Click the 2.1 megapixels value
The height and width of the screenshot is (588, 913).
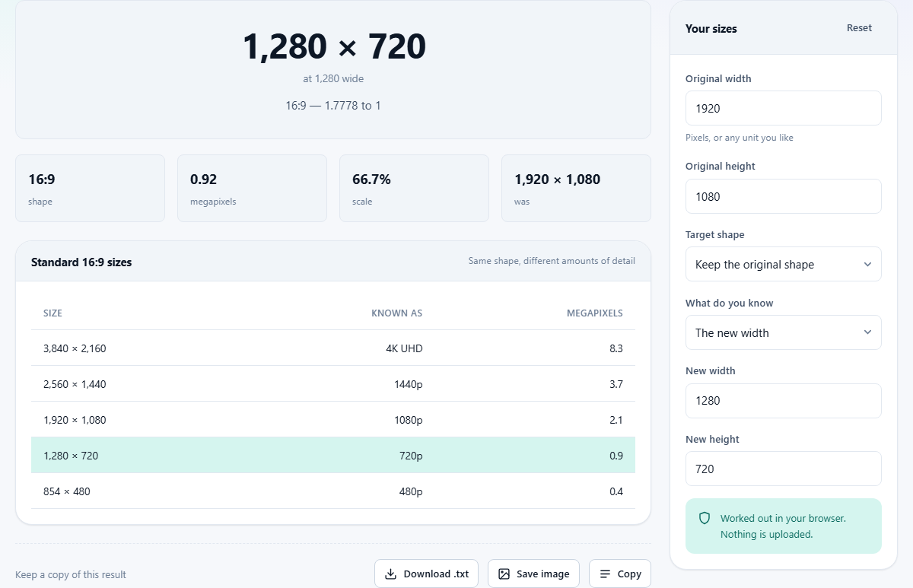click(616, 420)
